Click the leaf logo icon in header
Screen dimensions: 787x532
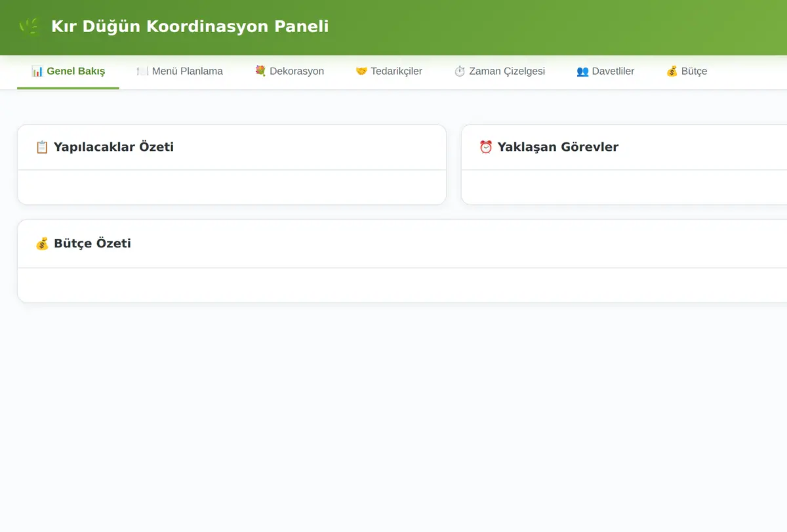[30, 27]
